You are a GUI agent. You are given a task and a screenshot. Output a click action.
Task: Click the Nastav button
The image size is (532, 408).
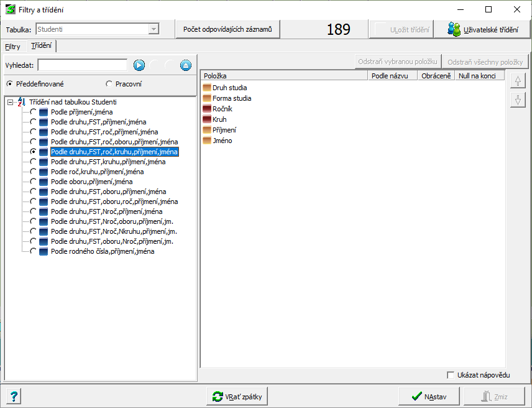428,396
